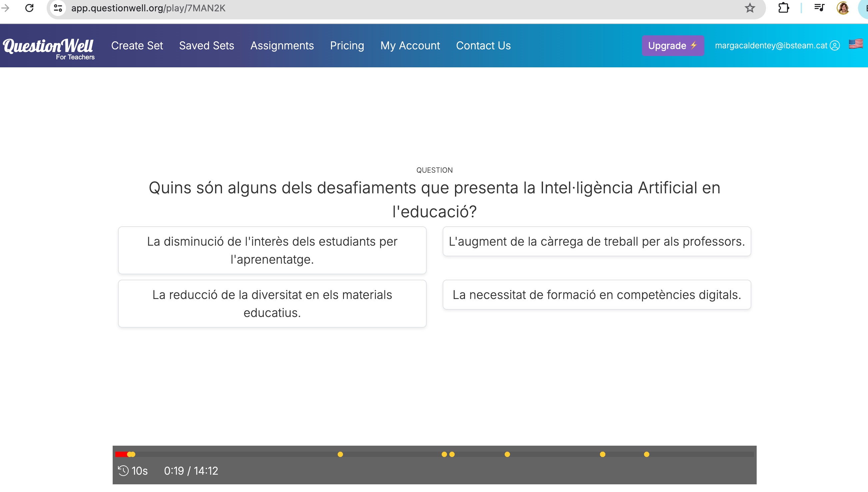Click a yellow question marker on the timeline
Image resolution: width=868 pixels, height=492 pixels.
pos(340,454)
